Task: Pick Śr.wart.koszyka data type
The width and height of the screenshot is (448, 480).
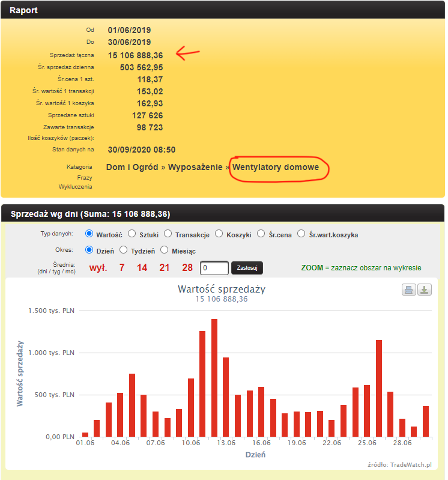Action: tap(301, 234)
